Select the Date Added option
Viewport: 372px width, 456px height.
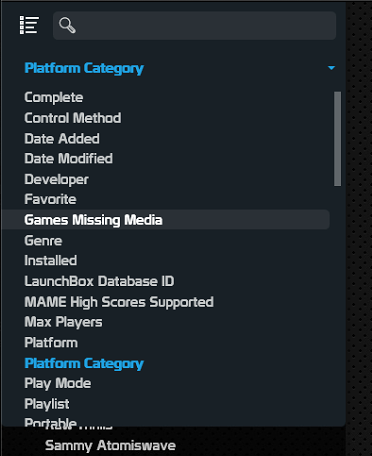[62, 138]
